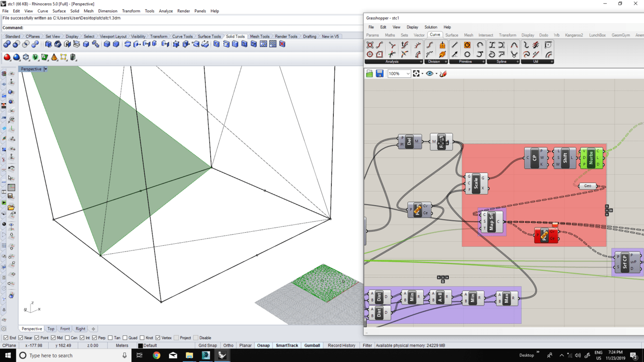Select the Geo parameter on the canvas
This screenshot has height=362, width=644.
point(587,186)
